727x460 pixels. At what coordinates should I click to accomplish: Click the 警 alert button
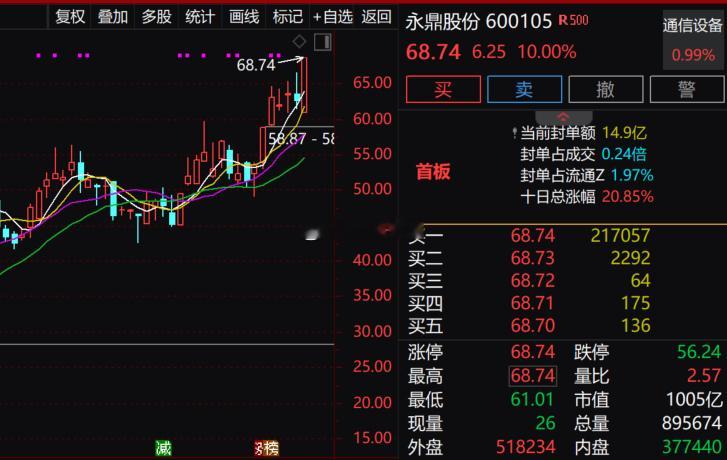coord(687,89)
